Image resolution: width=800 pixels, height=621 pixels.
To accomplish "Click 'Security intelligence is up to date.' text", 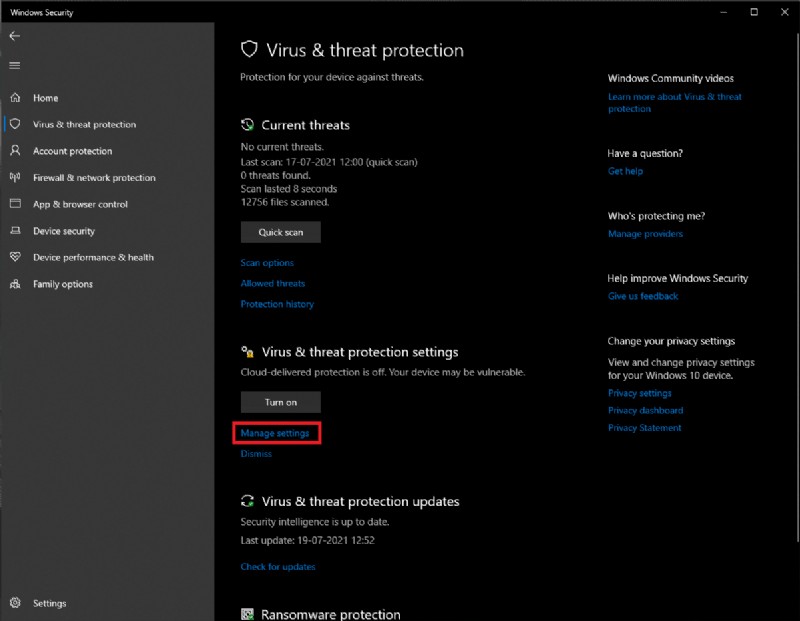I will coord(315,522).
